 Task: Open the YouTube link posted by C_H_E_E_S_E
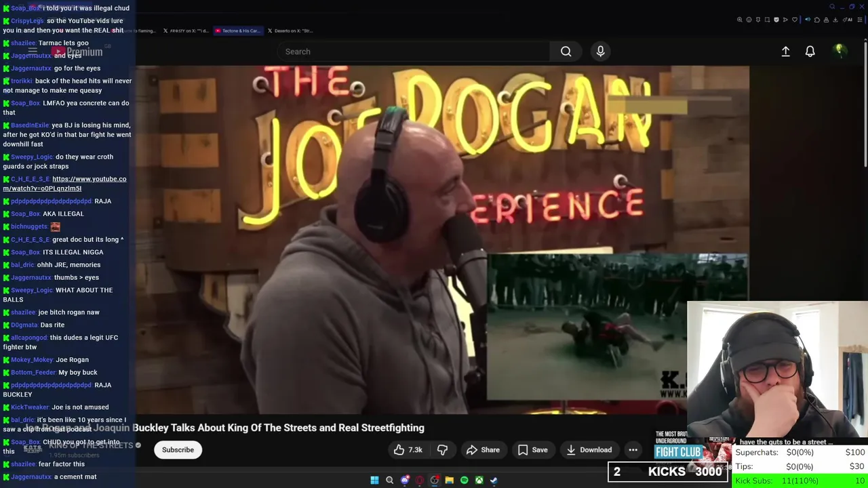(64, 184)
